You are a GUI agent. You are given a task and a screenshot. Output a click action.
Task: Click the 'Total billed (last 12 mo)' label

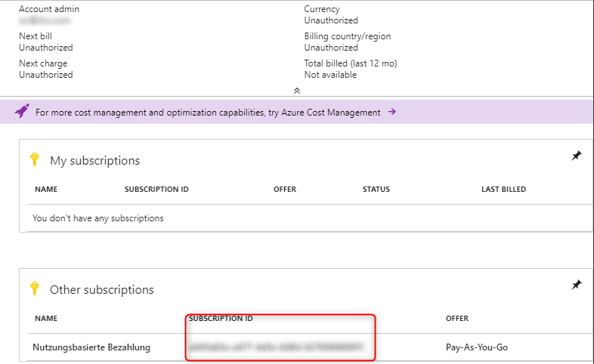(351, 63)
